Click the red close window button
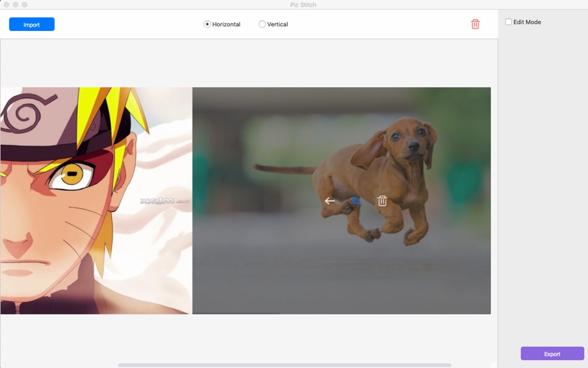 click(6, 4)
